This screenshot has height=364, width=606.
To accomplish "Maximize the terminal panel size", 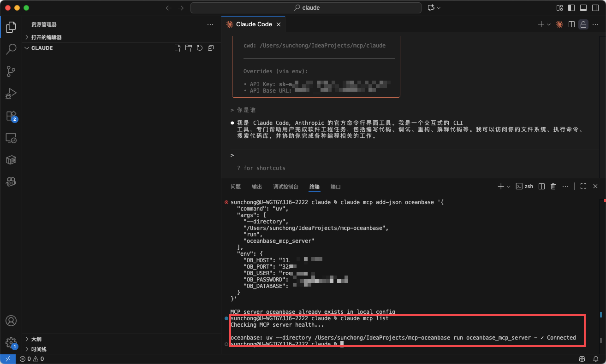I will pyautogui.click(x=583, y=187).
